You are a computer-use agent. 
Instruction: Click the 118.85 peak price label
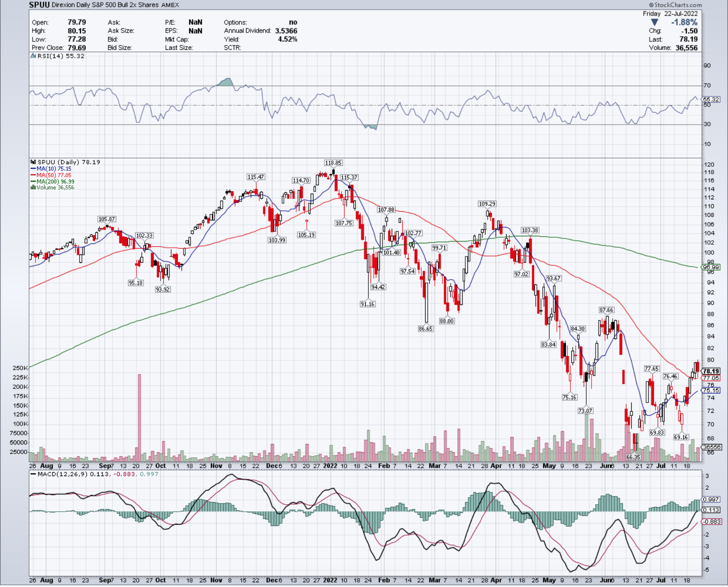tap(333, 163)
